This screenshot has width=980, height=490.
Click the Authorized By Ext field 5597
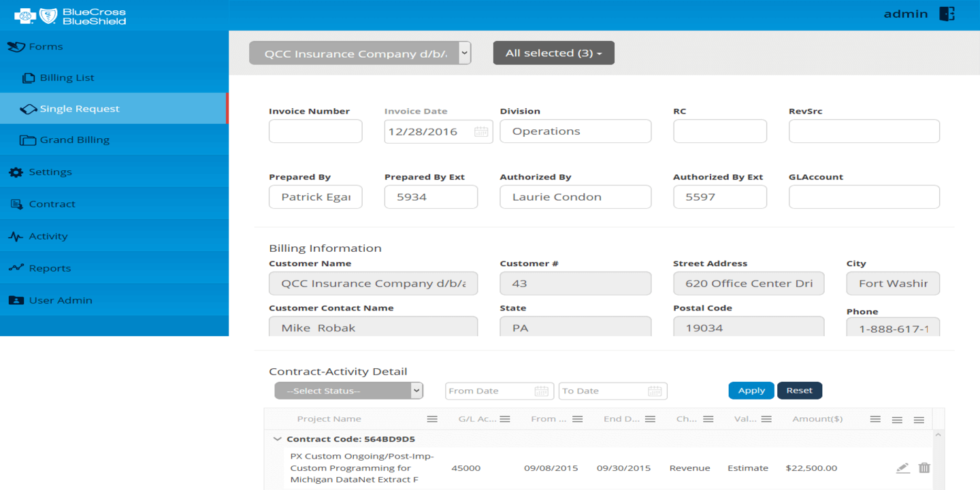(x=720, y=197)
